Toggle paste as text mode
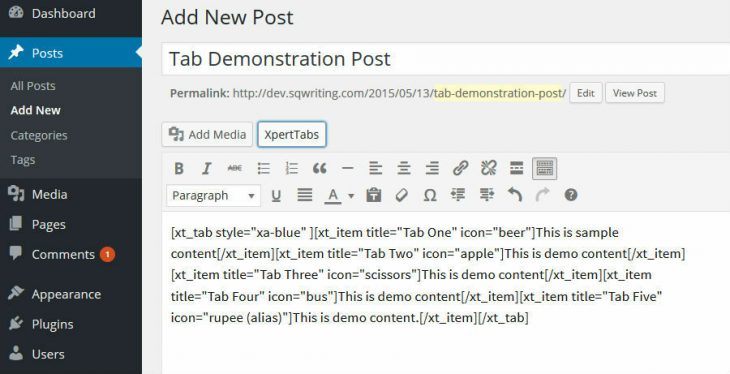 [373, 195]
